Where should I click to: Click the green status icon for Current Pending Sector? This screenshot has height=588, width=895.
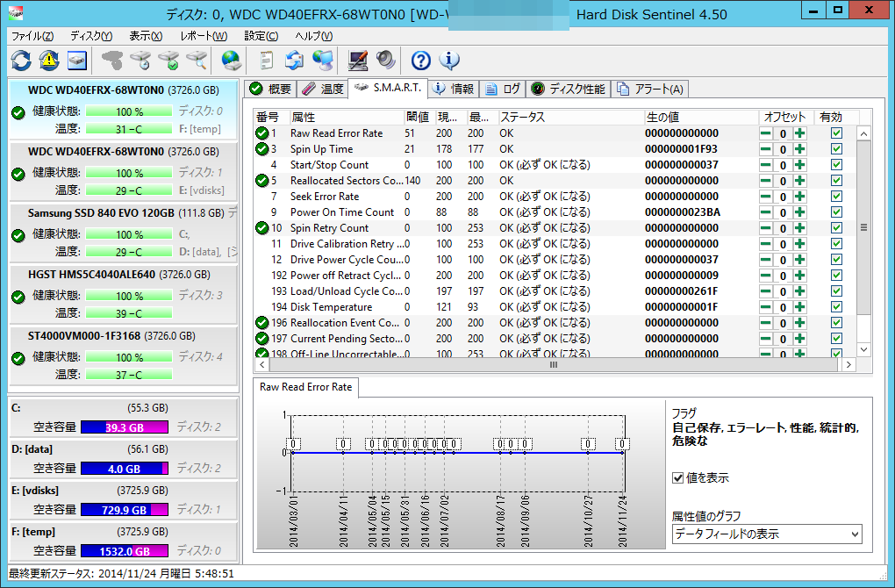click(x=262, y=339)
